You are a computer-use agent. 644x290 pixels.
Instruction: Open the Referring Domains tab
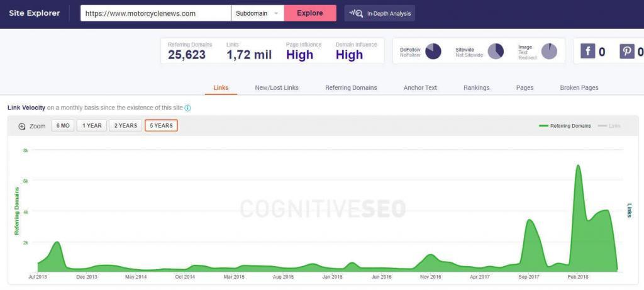pos(351,87)
